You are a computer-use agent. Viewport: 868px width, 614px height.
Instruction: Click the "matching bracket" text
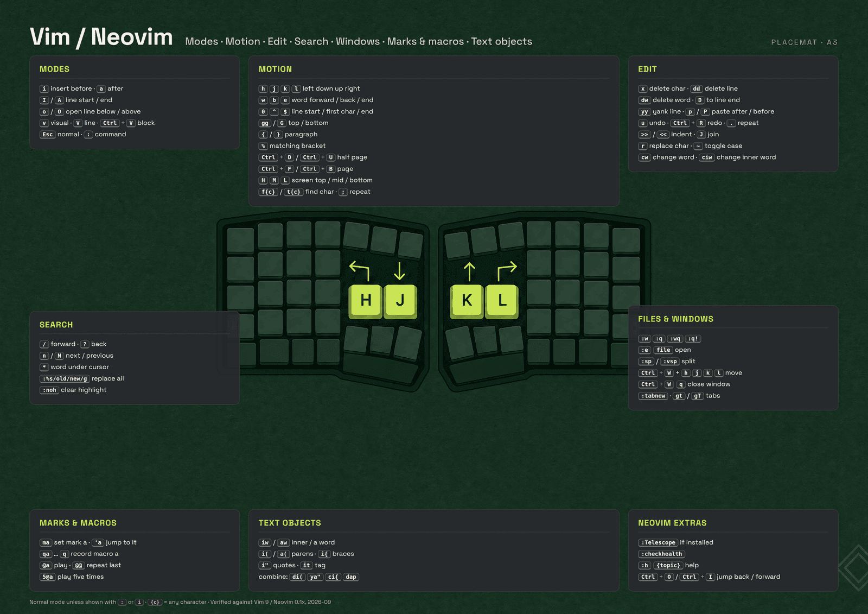(297, 146)
